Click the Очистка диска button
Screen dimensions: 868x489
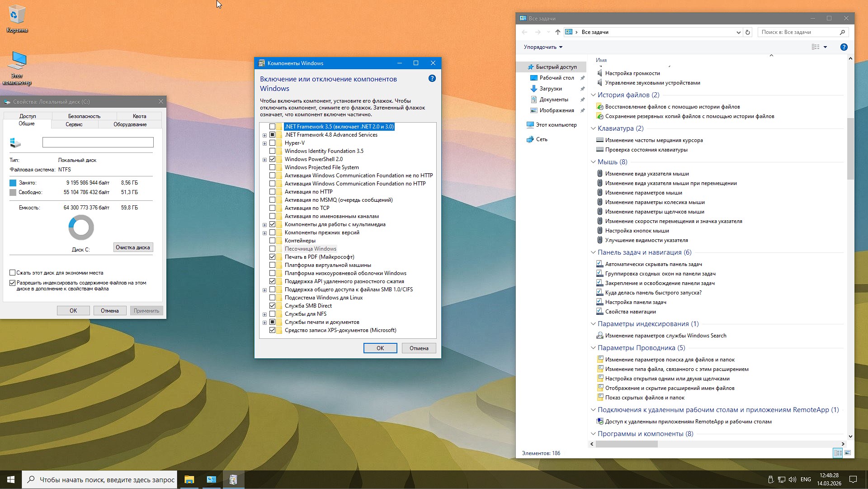coord(133,247)
